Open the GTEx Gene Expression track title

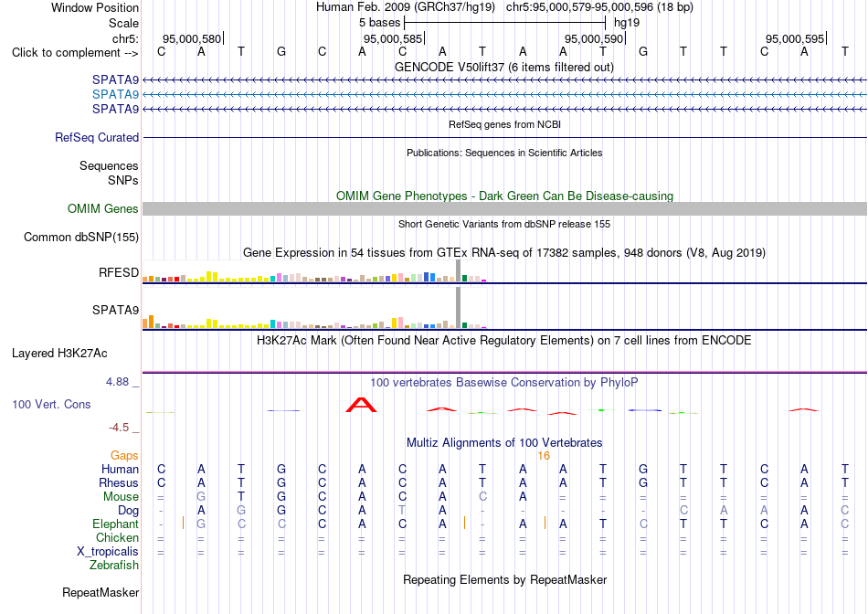pyautogui.click(x=504, y=252)
